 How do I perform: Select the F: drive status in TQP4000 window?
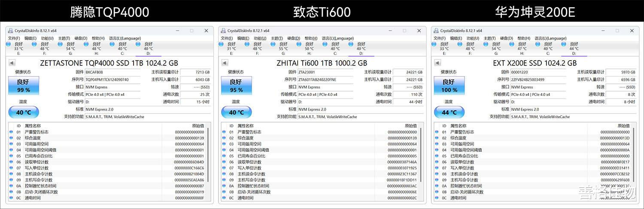[x=44, y=49]
